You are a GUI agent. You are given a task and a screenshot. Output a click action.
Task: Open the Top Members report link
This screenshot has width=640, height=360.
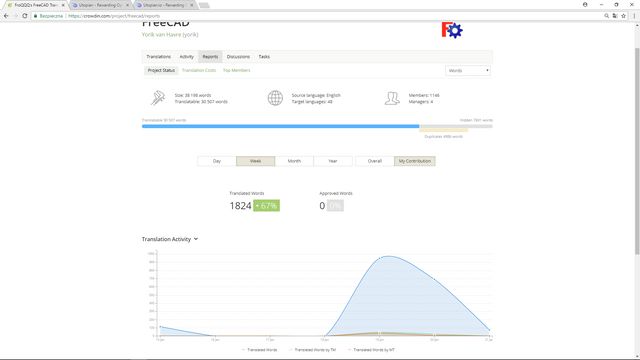236,70
